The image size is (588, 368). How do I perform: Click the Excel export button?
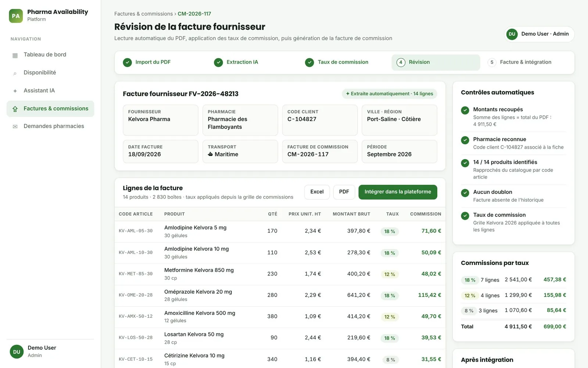pos(317,192)
